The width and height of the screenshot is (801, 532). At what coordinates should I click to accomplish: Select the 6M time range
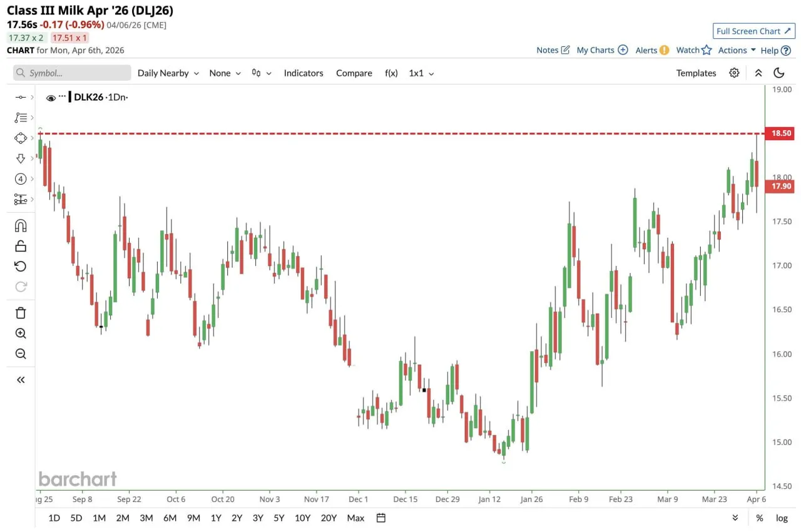[x=170, y=518]
